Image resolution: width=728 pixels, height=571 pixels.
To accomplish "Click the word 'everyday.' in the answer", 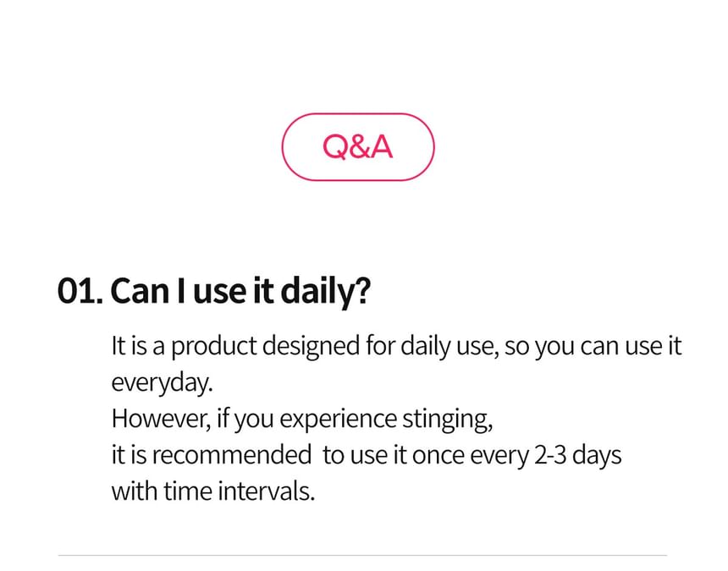I will pos(162,383).
